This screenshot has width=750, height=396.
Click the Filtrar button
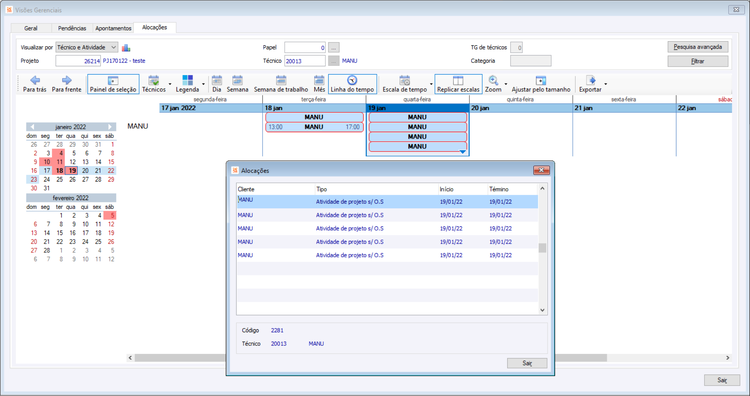pyautogui.click(x=698, y=61)
